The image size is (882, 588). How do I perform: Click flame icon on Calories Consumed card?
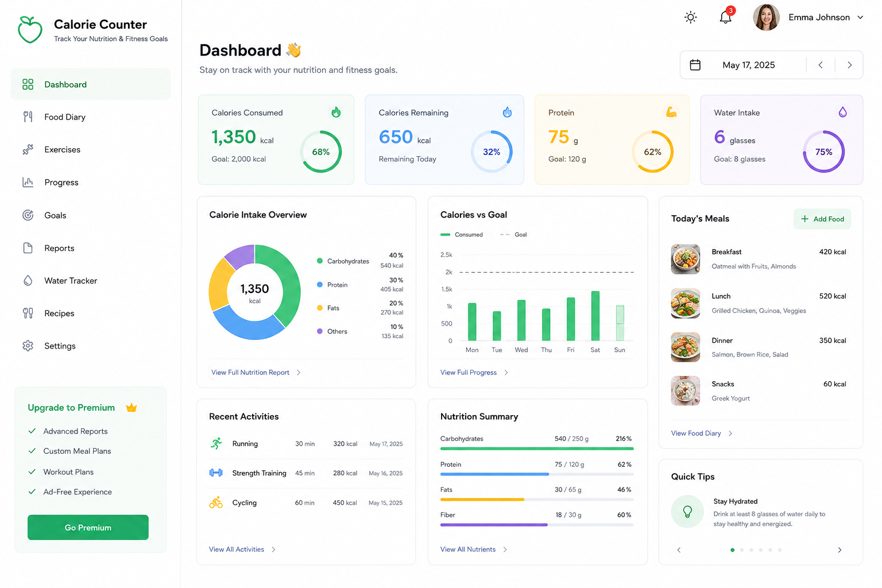point(336,112)
